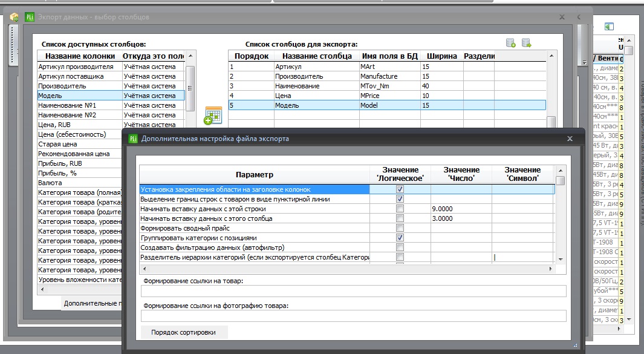Select Модель row in export list
The width and height of the screenshot is (644, 354).
point(387,105)
